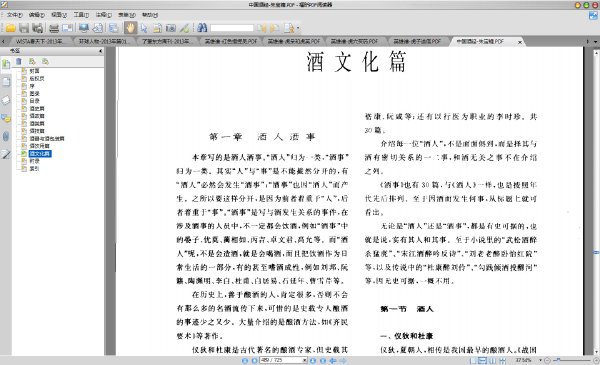This screenshot has width=600, height=365.
Task: Click the Print toolbar icon
Action: click(x=54, y=28)
